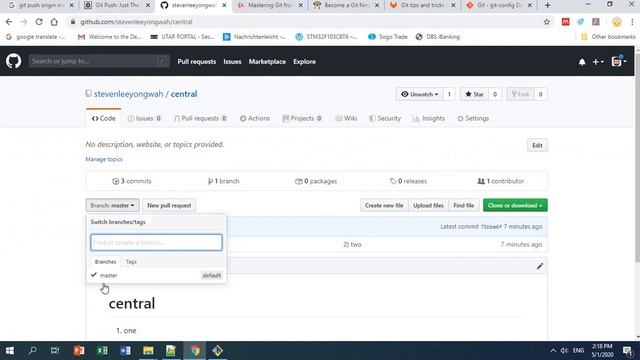Click the GitHub Octocat logo
Viewport: 640px width, 360px height.
pyautogui.click(x=13, y=61)
